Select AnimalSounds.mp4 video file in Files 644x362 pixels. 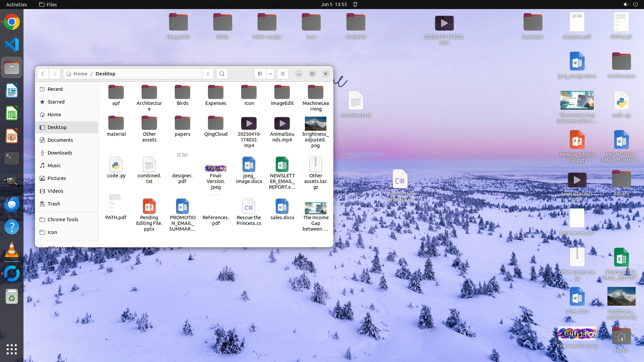click(x=282, y=123)
